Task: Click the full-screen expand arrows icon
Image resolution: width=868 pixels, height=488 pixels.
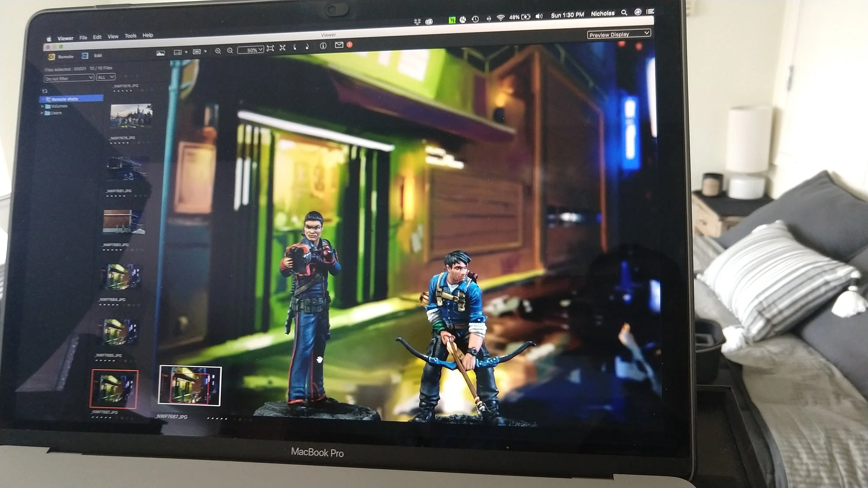Action: click(283, 48)
